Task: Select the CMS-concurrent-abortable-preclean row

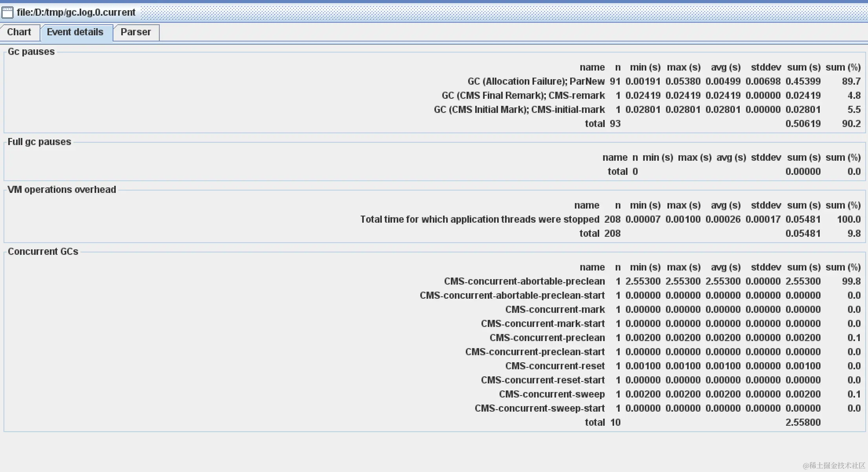Action: click(524, 281)
